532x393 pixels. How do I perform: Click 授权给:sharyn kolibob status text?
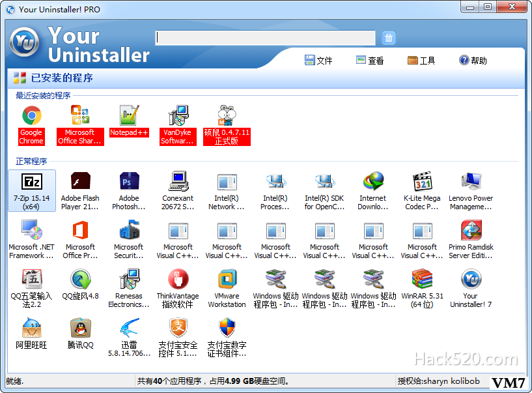439,381
